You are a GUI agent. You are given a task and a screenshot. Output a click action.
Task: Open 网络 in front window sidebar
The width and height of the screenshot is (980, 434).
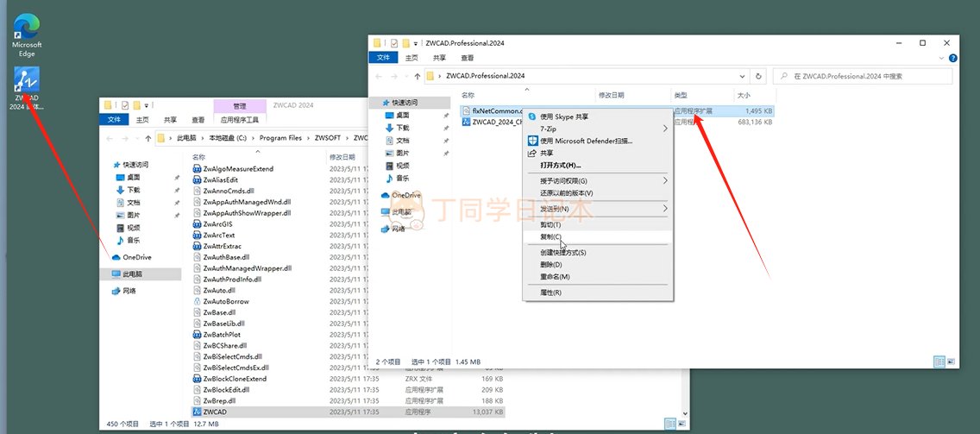[x=393, y=229]
